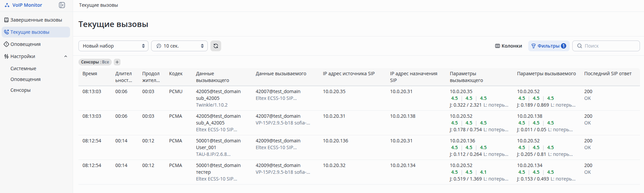Click the VoIP Monitor logo icon
644x193 pixels.
(x=7, y=5)
